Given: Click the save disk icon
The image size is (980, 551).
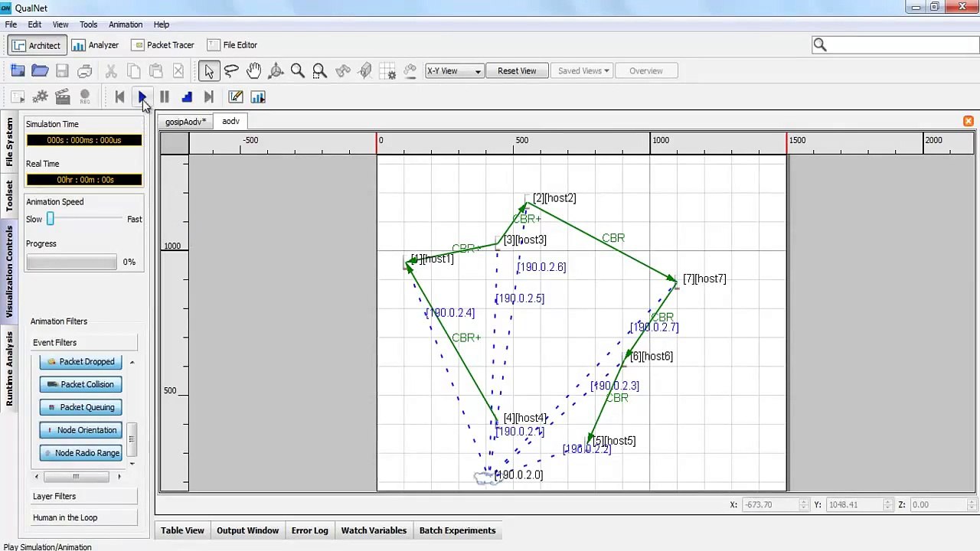Looking at the screenshot, I should click(62, 71).
